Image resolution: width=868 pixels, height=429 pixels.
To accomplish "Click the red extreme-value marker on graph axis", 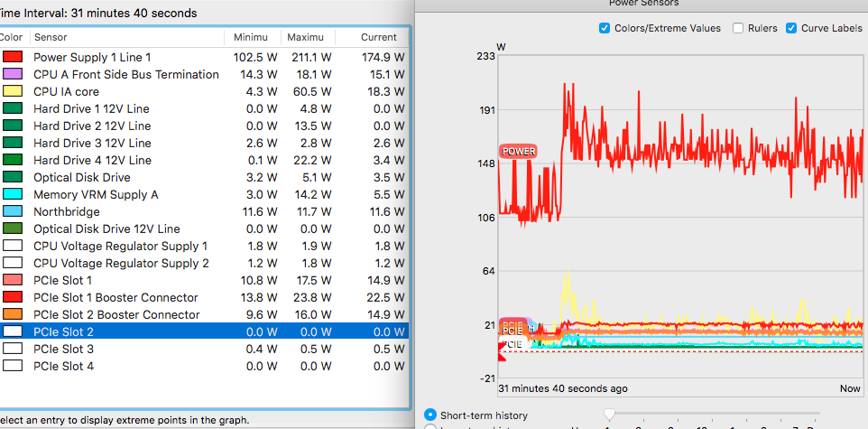I will coord(503,351).
